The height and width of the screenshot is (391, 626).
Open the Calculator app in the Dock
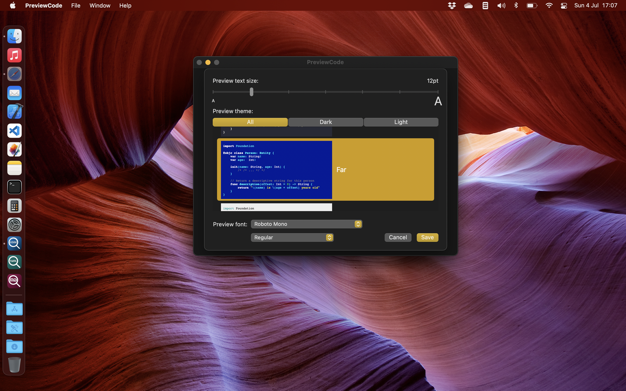(14, 206)
